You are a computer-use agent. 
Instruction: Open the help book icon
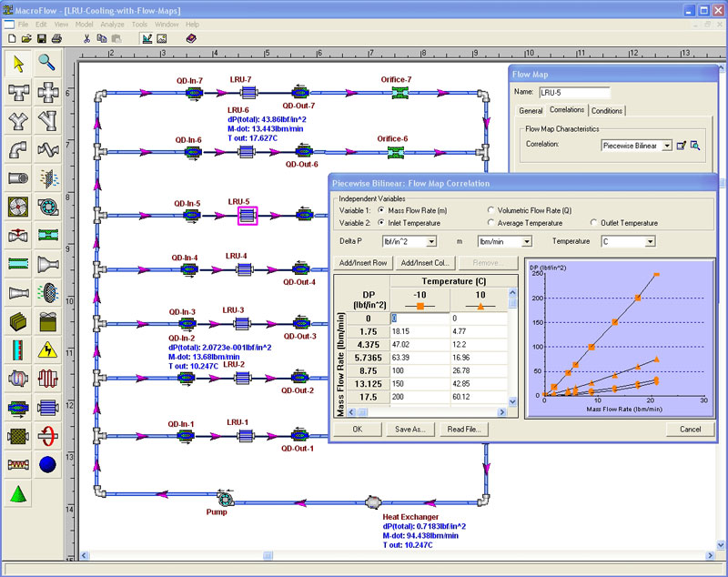pos(191,38)
